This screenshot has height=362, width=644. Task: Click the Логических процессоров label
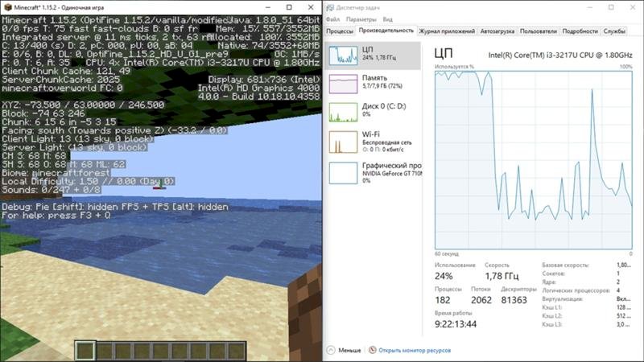[x=576, y=290]
